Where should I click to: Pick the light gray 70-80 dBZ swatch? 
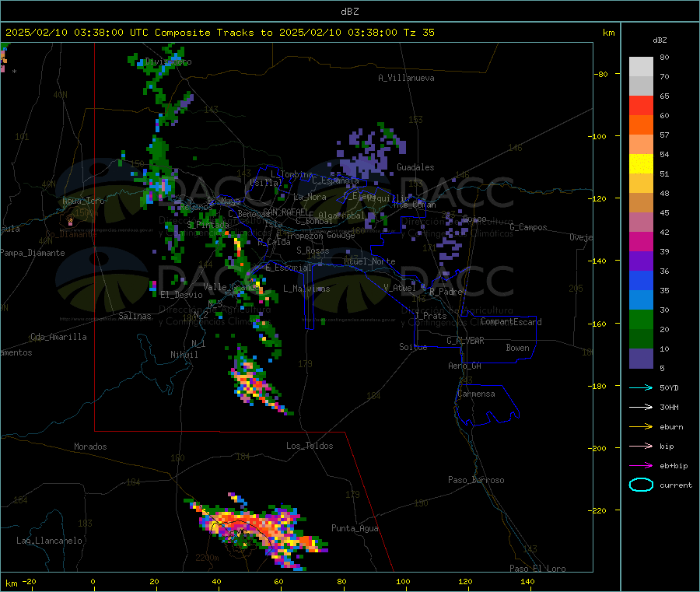pyautogui.click(x=641, y=67)
